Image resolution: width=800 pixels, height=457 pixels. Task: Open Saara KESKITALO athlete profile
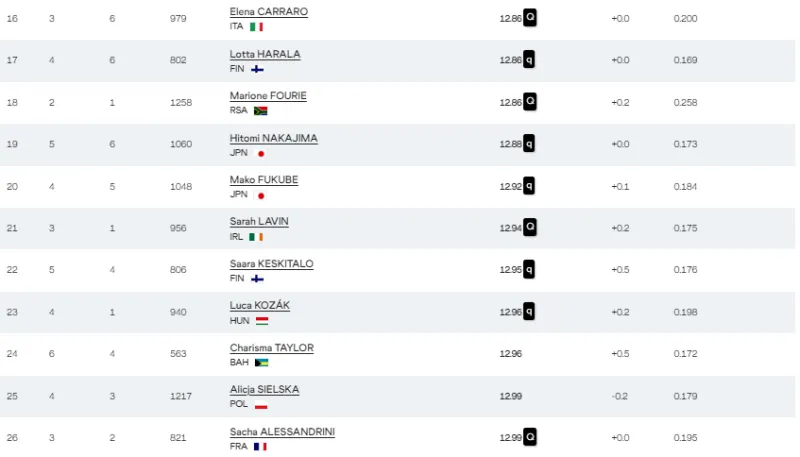271,264
